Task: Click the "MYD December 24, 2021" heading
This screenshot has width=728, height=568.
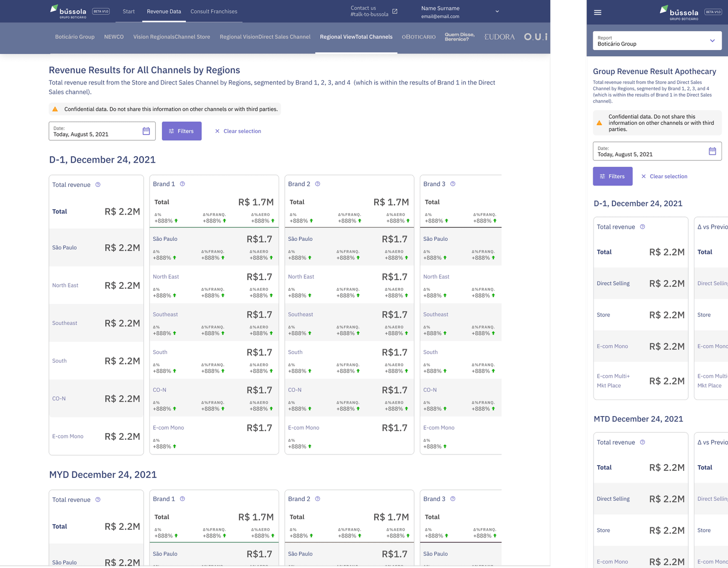Action: point(103,474)
